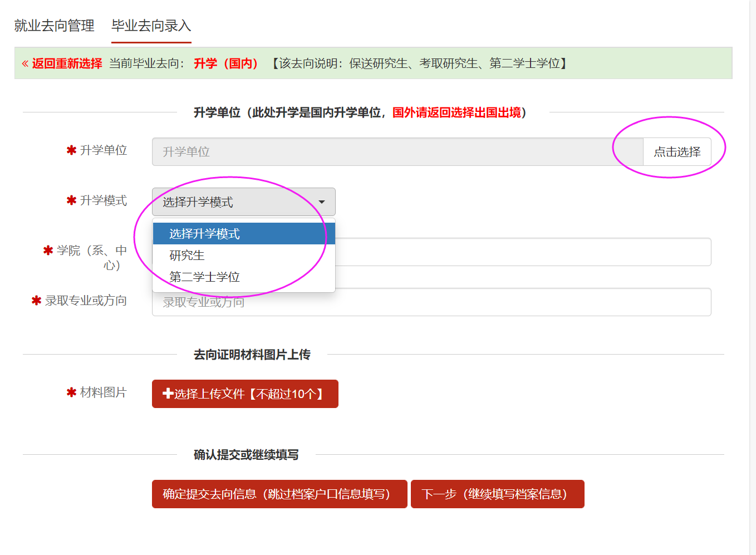This screenshot has width=756, height=555.
Task: Click 下一步（继续填写档案信息）button
Action: pyautogui.click(x=498, y=494)
